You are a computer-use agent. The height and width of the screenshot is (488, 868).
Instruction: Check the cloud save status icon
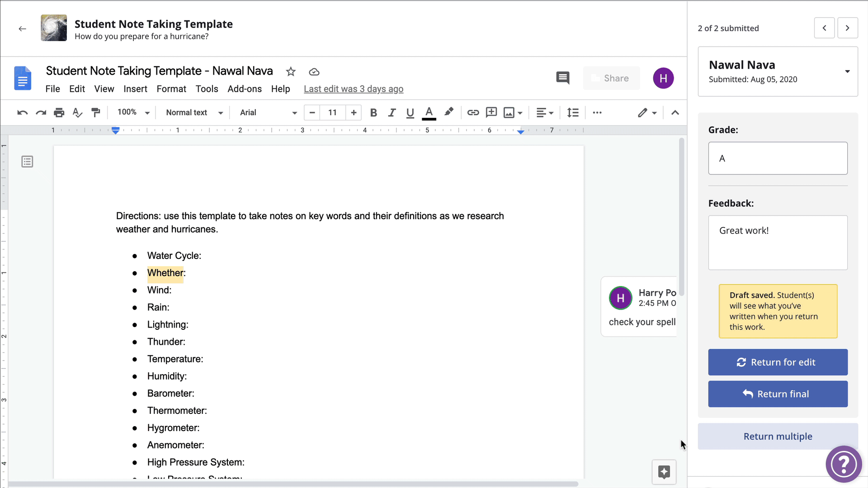point(314,72)
